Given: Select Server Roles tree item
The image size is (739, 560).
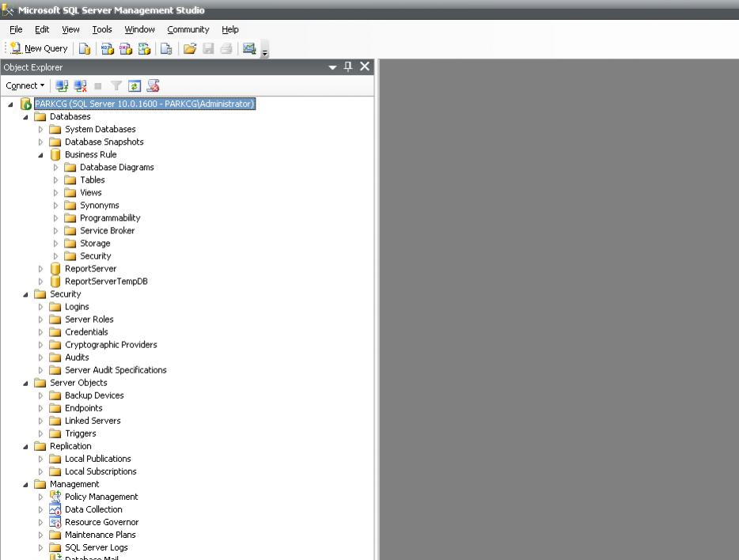Looking at the screenshot, I should (x=89, y=320).
